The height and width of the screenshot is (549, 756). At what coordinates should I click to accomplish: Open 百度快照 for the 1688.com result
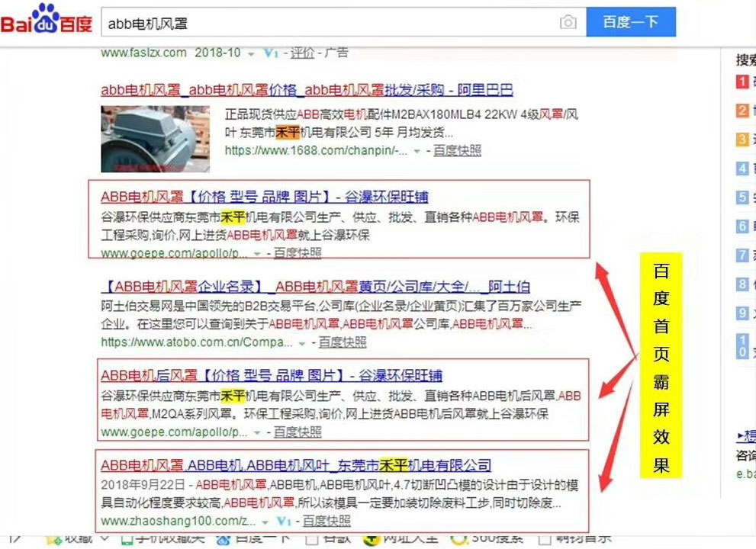point(457,151)
